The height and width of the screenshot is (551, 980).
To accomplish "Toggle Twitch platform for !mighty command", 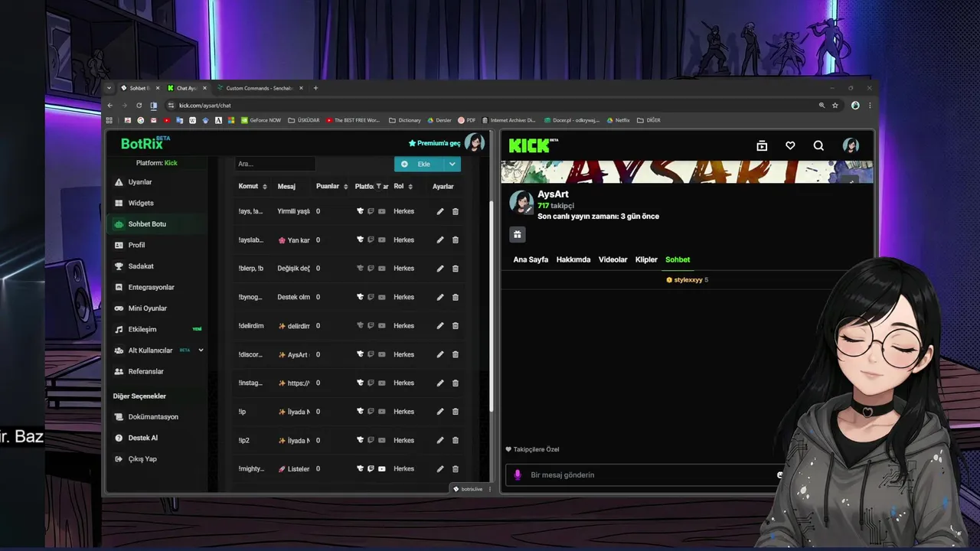I will tap(371, 469).
